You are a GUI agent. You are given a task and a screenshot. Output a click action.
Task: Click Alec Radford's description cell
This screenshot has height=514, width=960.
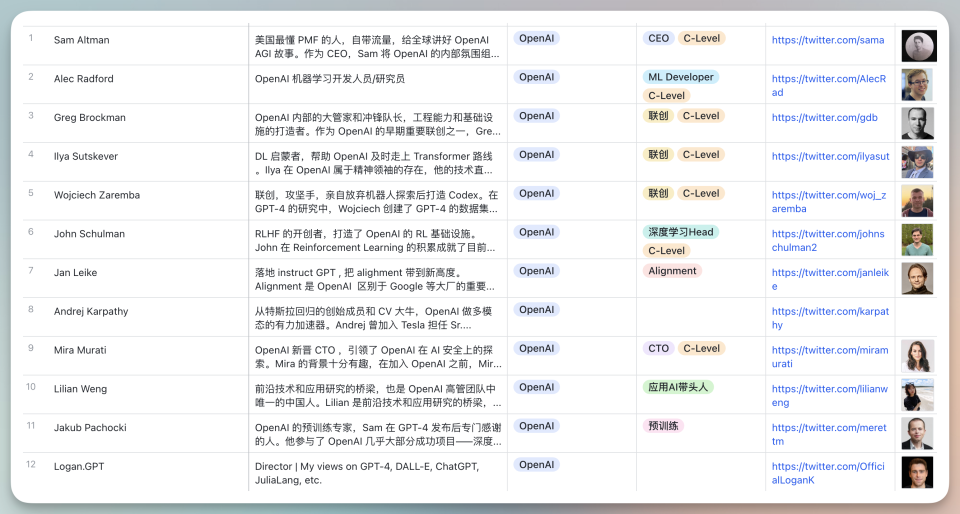(x=378, y=84)
